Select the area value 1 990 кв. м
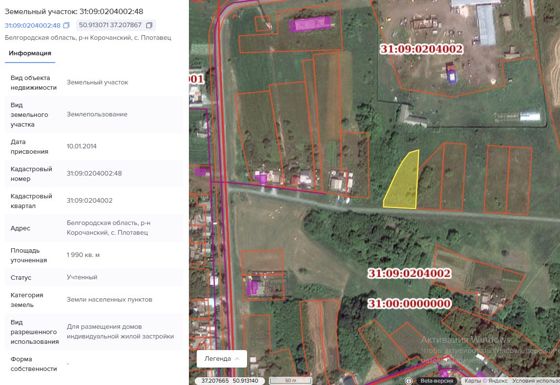 tap(83, 255)
